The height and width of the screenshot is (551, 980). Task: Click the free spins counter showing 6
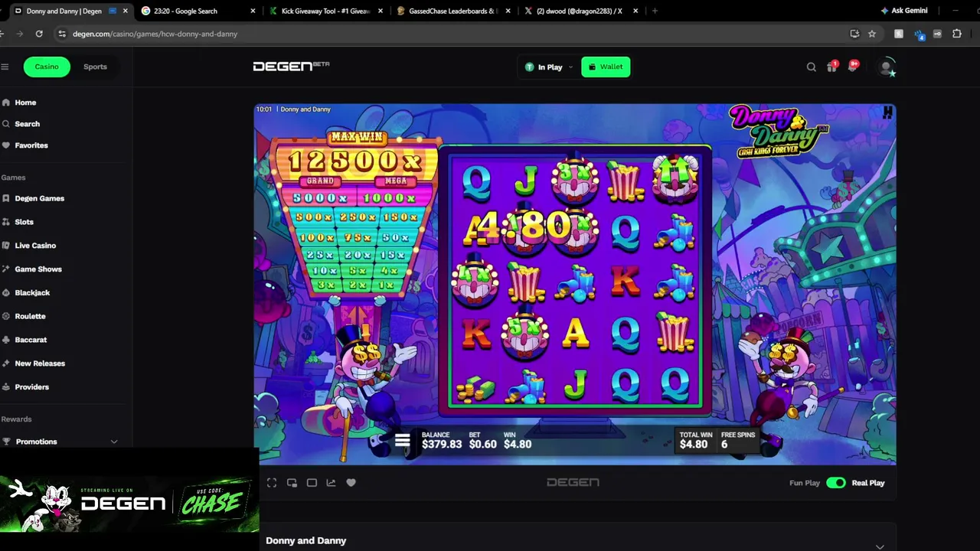coord(724,445)
